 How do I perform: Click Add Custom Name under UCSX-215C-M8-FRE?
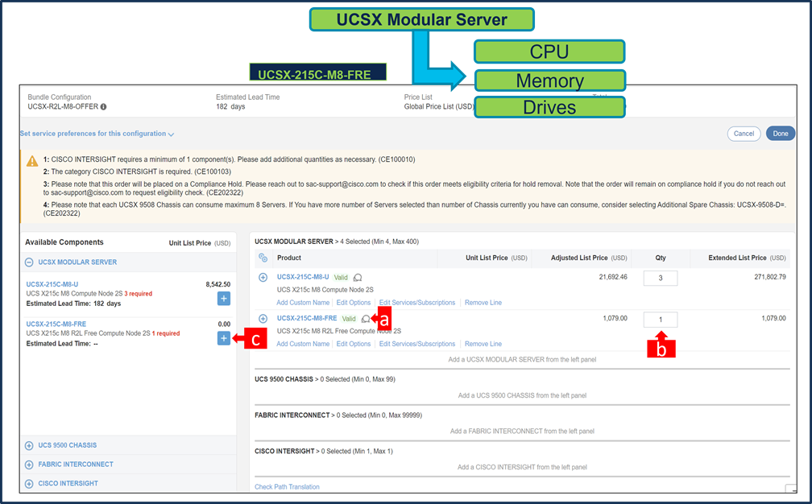(x=303, y=344)
